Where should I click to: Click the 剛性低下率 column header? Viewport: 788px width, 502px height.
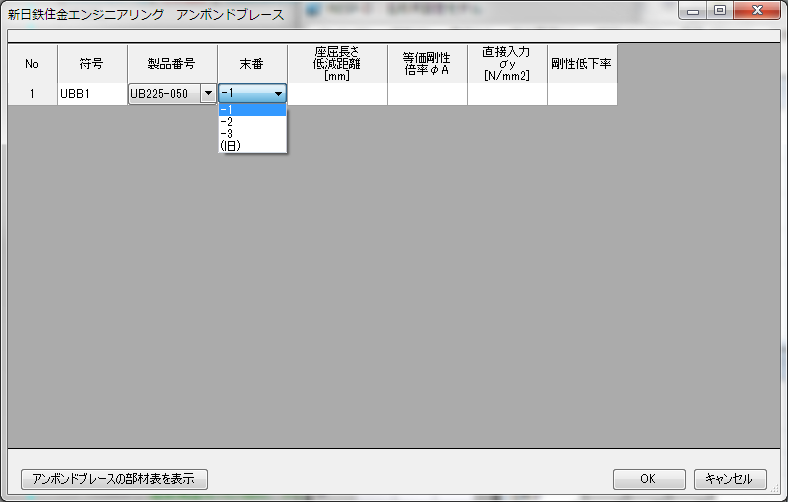pyautogui.click(x=582, y=64)
